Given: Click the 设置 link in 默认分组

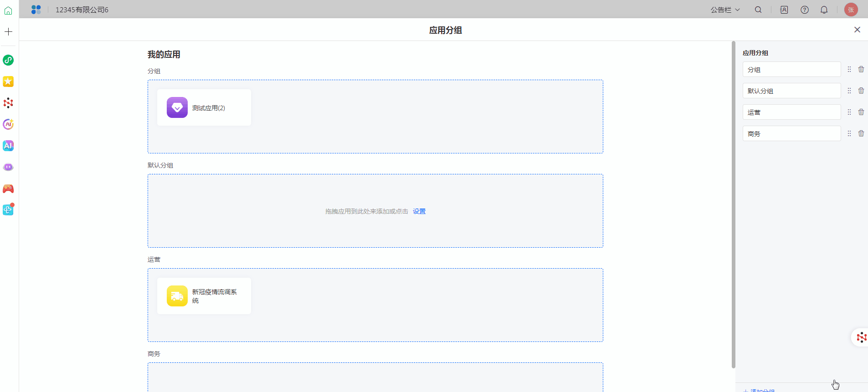Looking at the screenshot, I should click(x=419, y=211).
